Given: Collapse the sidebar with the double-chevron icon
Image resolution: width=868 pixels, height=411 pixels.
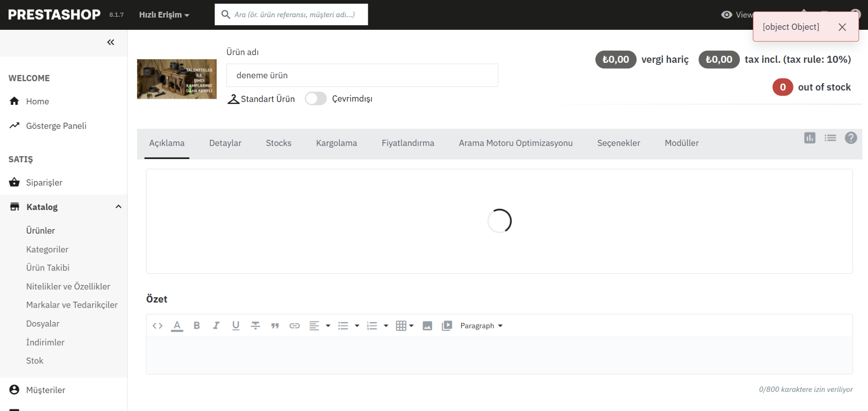Looking at the screenshot, I should (111, 42).
